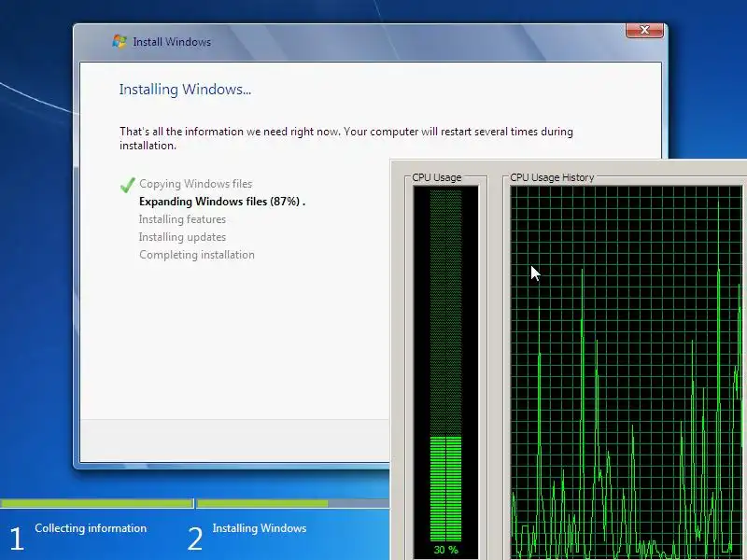Click the Collecting information progress bar
This screenshot has width=747, height=560.
pyautogui.click(x=97, y=503)
